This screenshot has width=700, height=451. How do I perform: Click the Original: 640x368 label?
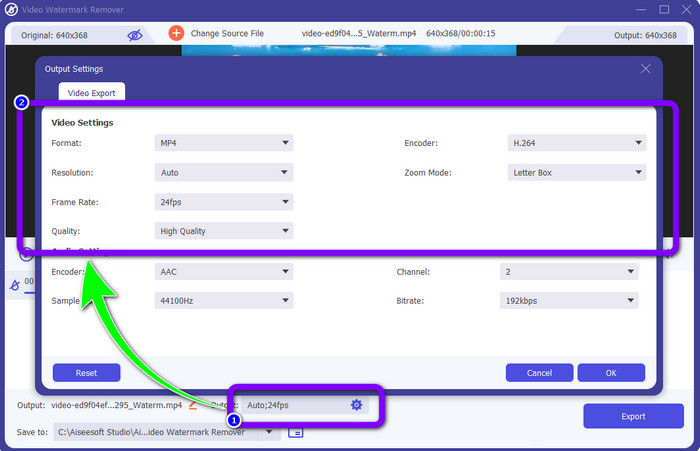(x=54, y=35)
